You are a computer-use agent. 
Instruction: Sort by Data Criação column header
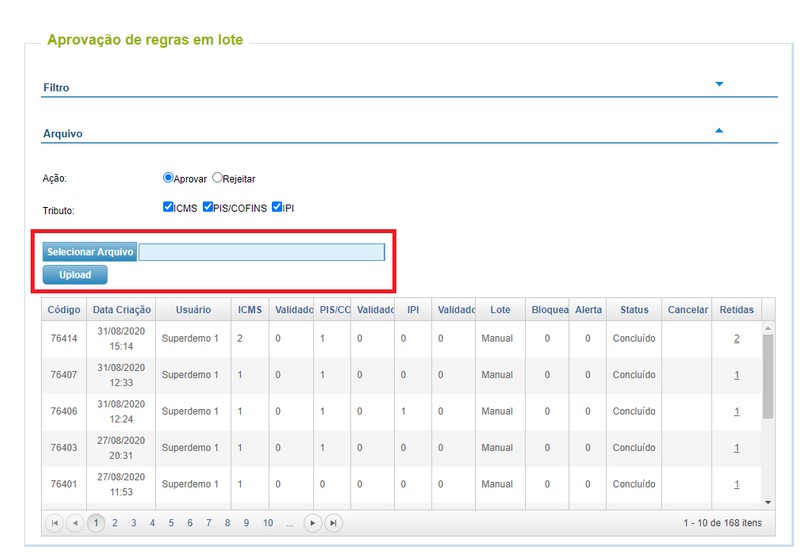[122, 310]
